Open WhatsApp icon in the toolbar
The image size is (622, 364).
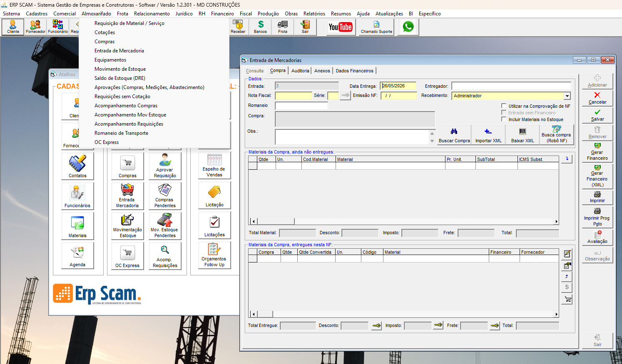point(408,27)
